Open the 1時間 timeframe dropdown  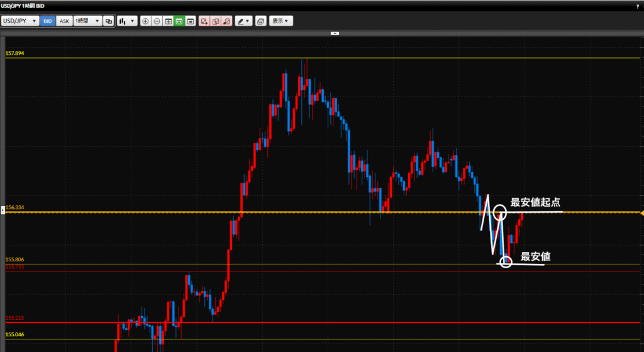[87, 21]
